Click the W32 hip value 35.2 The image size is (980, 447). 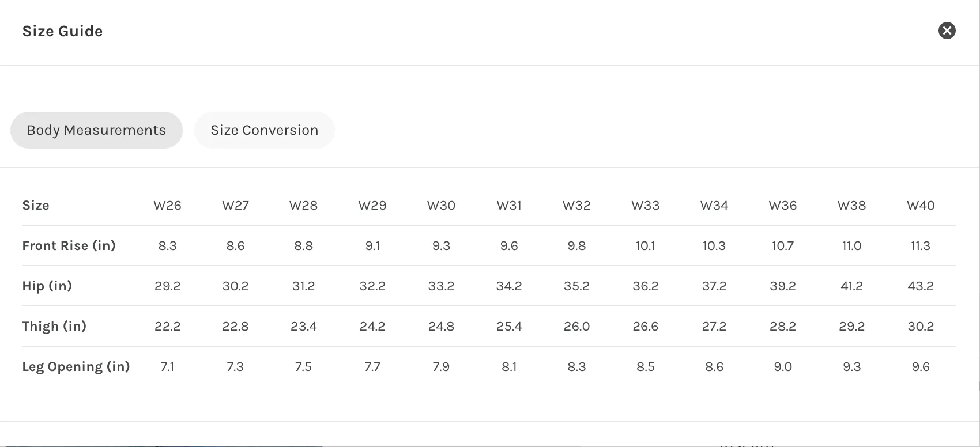click(x=576, y=286)
